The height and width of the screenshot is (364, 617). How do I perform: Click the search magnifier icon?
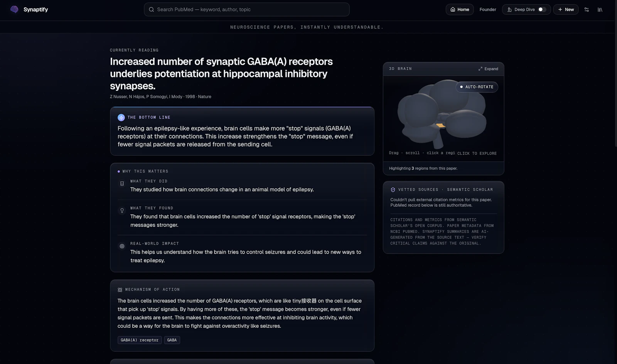click(152, 9)
